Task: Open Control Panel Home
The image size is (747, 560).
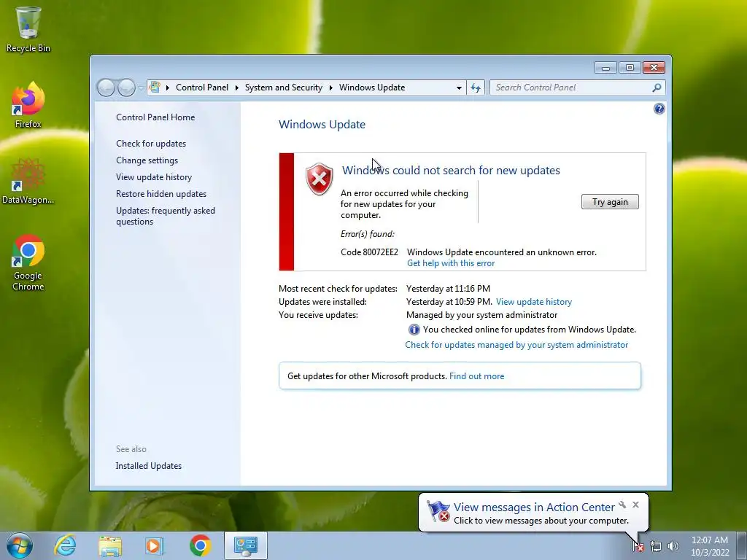Action: [x=155, y=117]
